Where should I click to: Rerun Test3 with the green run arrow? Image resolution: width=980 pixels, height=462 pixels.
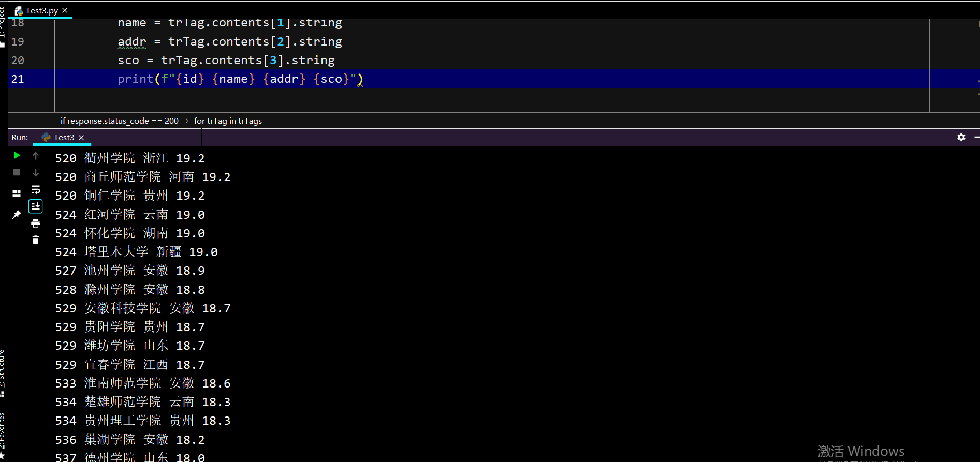tap(17, 155)
